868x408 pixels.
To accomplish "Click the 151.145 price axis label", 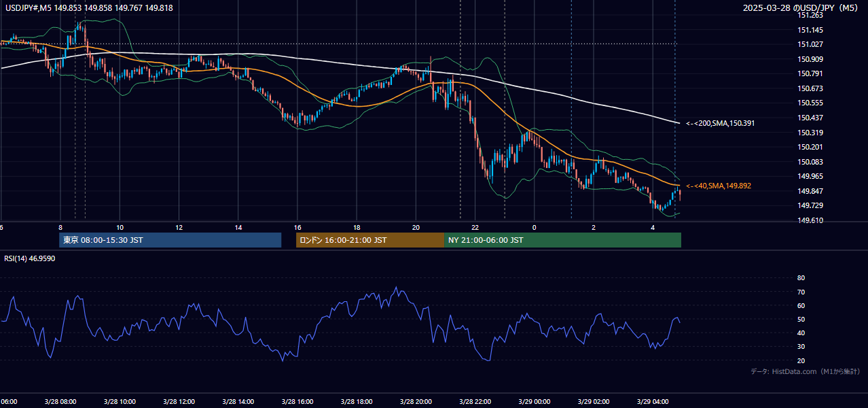I will tap(810, 30).
